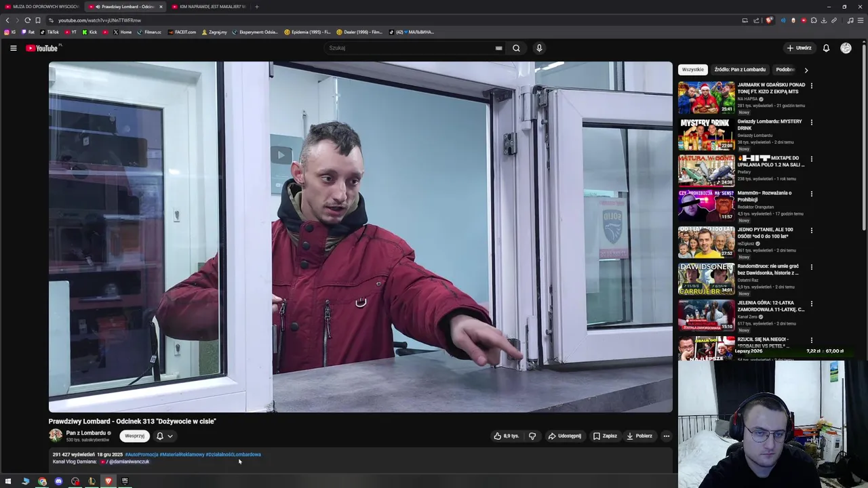Screen dimensions: 868x488
Task: Open the Pan z Lombardu channel name link
Action: point(85,433)
